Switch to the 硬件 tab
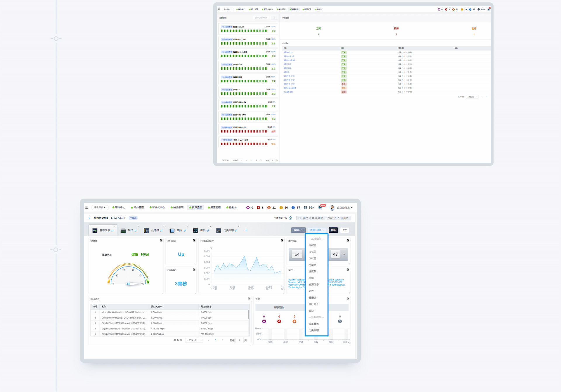 [x=179, y=230]
